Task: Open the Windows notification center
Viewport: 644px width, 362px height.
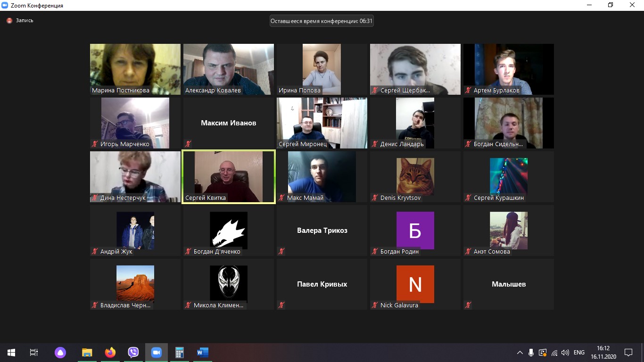Action: 628,352
